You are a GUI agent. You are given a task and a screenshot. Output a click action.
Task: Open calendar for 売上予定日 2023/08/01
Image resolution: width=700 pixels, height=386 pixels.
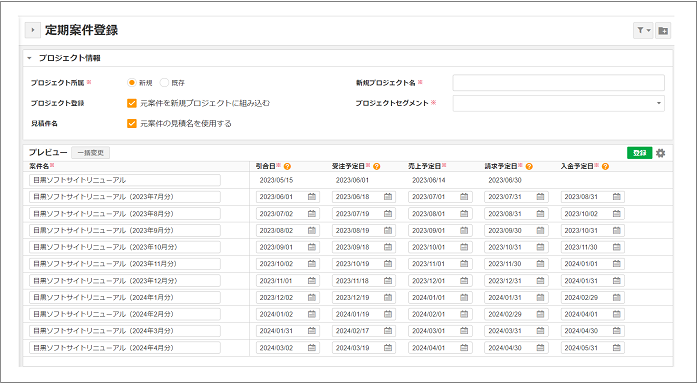click(x=464, y=214)
